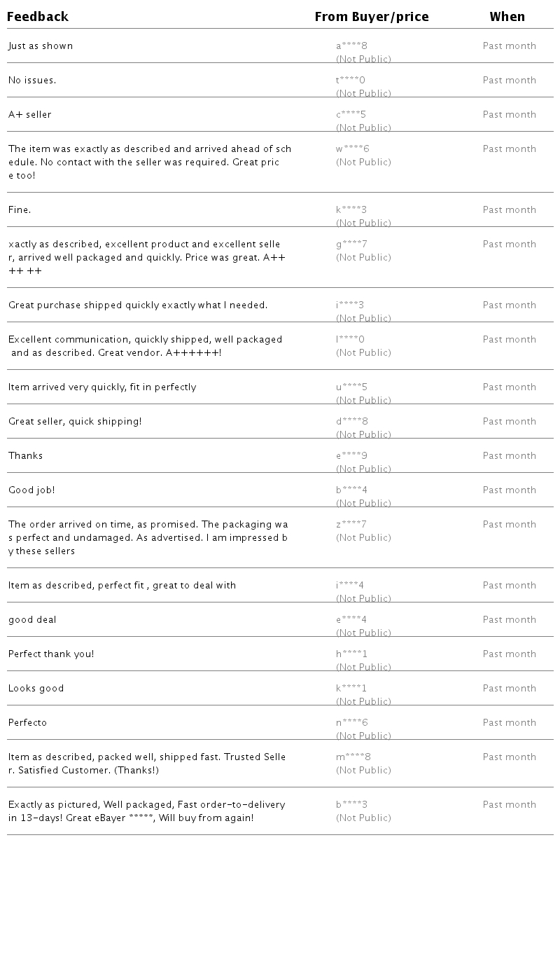Click the 'good deal' feedback comment
Screen dimensions: 560x978
click(x=32, y=620)
